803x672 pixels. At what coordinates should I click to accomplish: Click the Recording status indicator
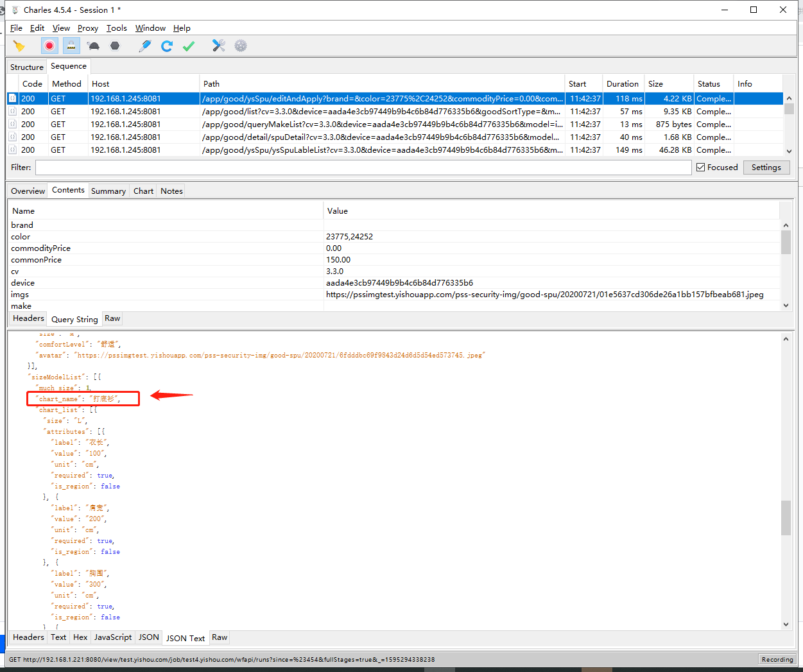click(x=777, y=659)
